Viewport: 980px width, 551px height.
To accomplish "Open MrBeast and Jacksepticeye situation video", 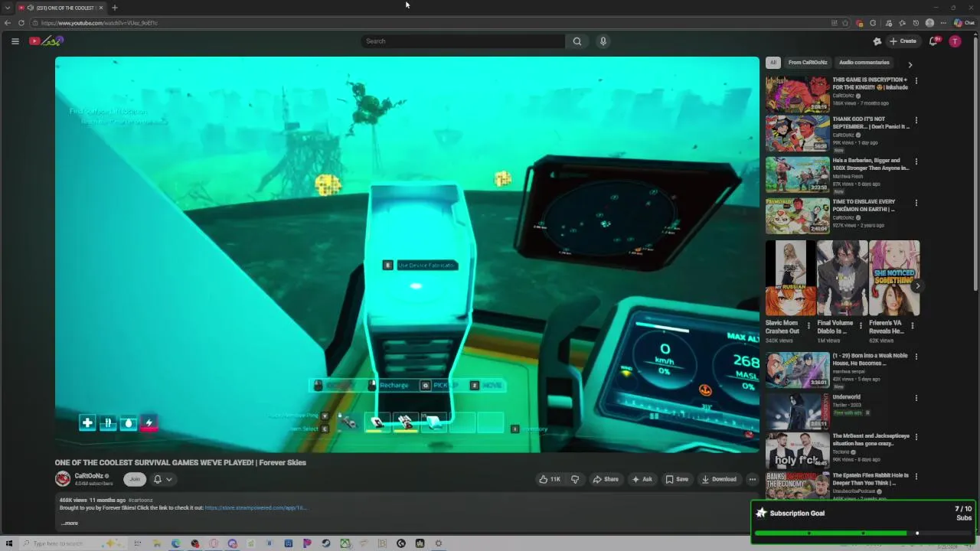I will click(797, 451).
